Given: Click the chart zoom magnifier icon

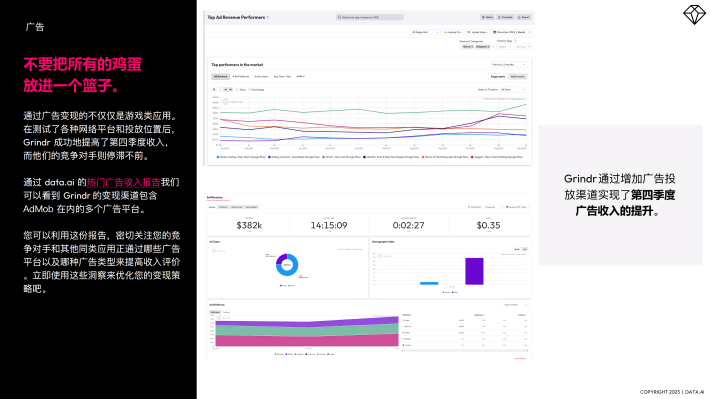Looking at the screenshot, I should point(214,90).
